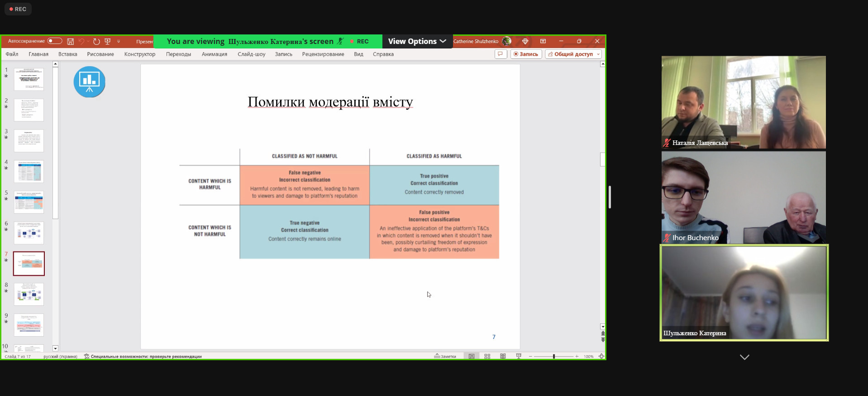Image resolution: width=868 pixels, height=396 pixels.
Task: Select slide 5 thumbnail
Action: [x=29, y=202]
